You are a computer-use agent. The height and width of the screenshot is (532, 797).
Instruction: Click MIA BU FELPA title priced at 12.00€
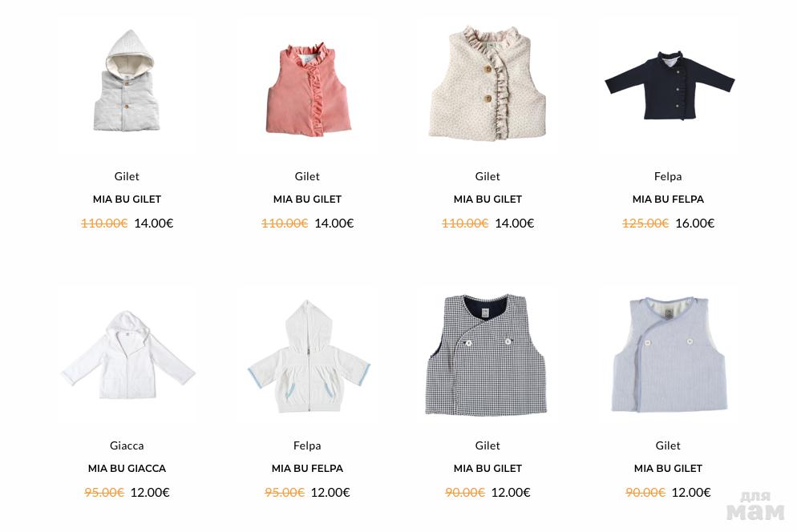pos(308,469)
